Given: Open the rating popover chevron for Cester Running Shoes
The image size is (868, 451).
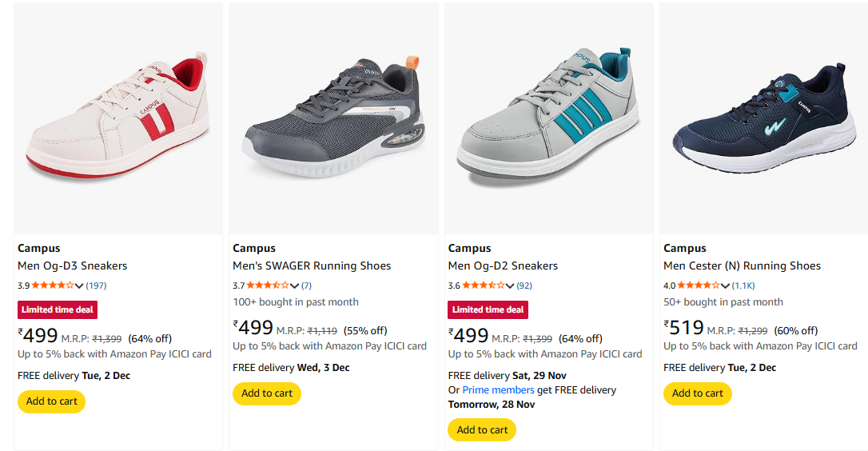Looking at the screenshot, I should pyautogui.click(x=725, y=286).
